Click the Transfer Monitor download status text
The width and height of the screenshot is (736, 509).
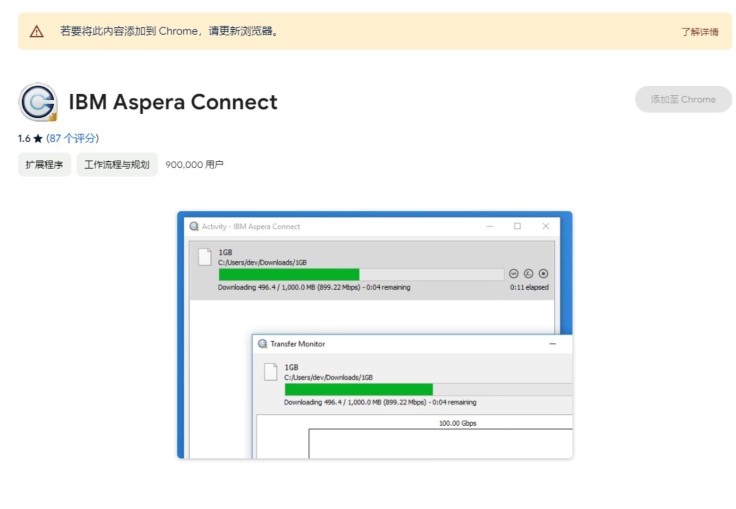(x=380, y=402)
